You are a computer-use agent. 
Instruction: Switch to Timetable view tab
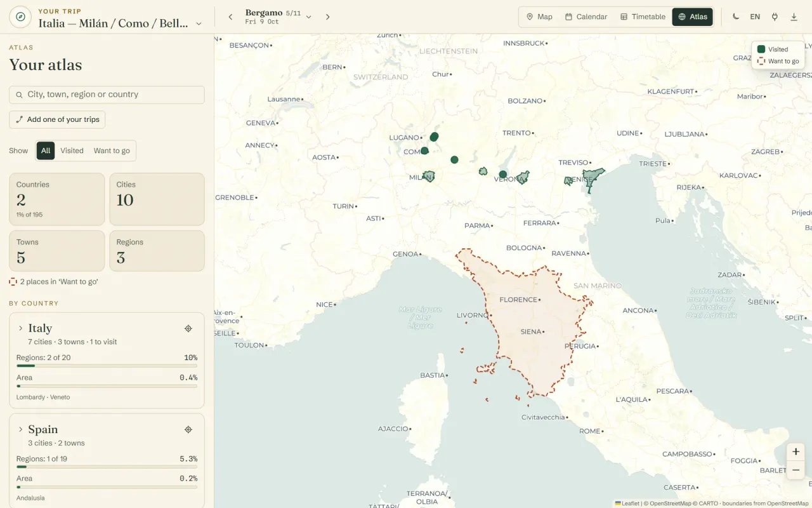643,17
